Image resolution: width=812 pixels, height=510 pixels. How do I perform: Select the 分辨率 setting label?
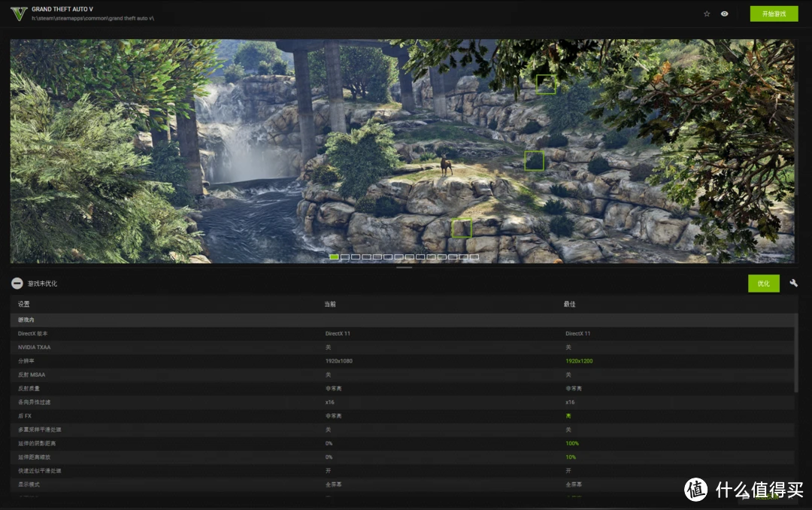coord(26,361)
